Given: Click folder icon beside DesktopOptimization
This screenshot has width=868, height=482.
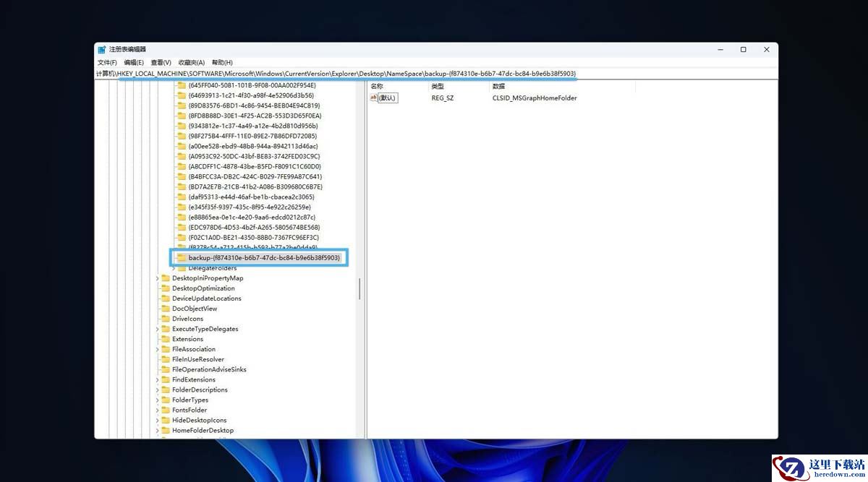Looking at the screenshot, I should [165, 288].
